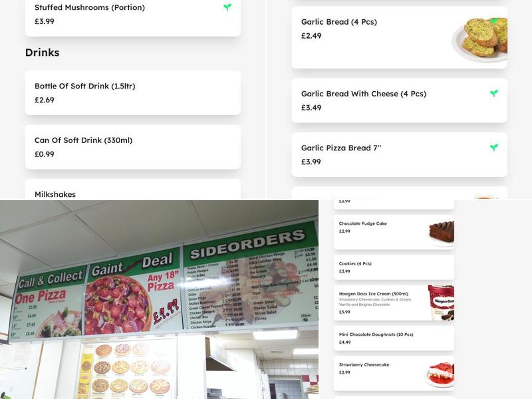Image resolution: width=532 pixels, height=399 pixels.
Task: Click the leaf icon on Garlic Bread With Cheese
Action: (494, 93)
